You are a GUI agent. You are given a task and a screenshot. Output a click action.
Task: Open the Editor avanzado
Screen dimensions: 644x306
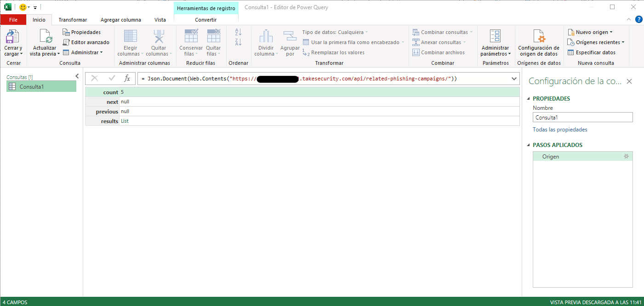tap(86, 42)
